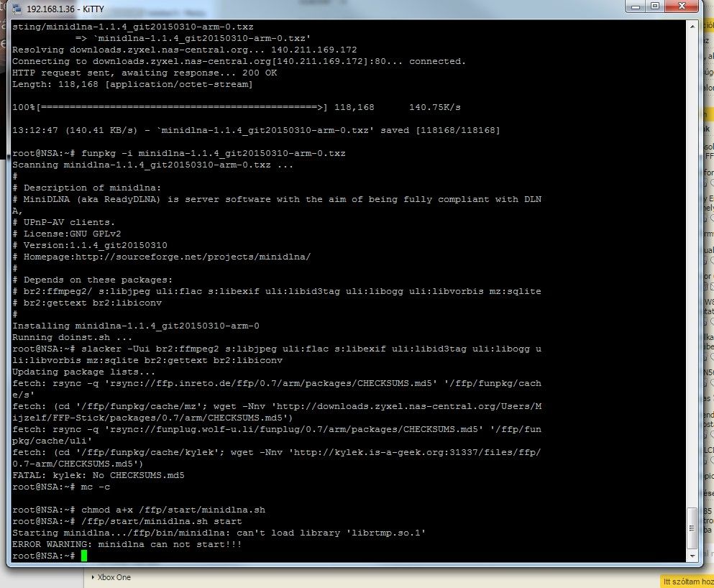Click the 'Resolving downloads.zyxel.nas-central.org' line
The height and width of the screenshot is (588, 714).
184,50
